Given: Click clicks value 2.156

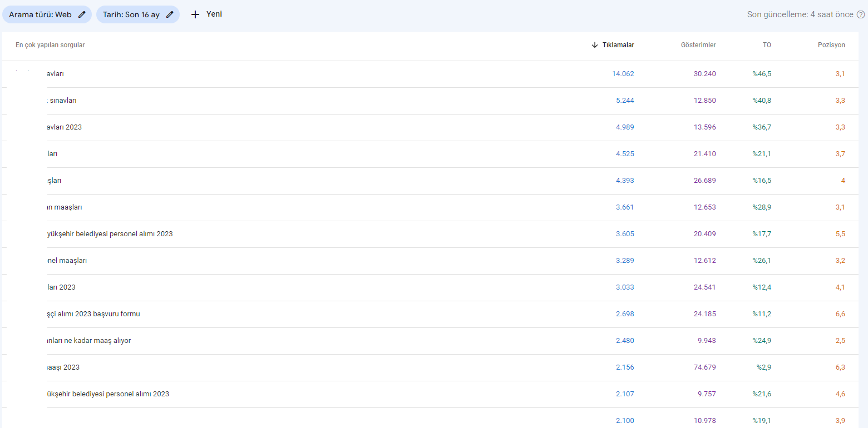Looking at the screenshot, I should click(x=625, y=367).
